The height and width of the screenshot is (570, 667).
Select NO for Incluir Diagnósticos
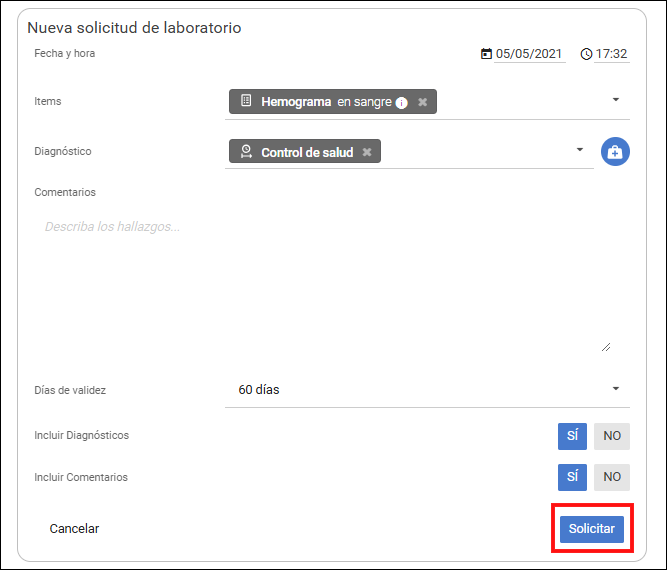612,436
